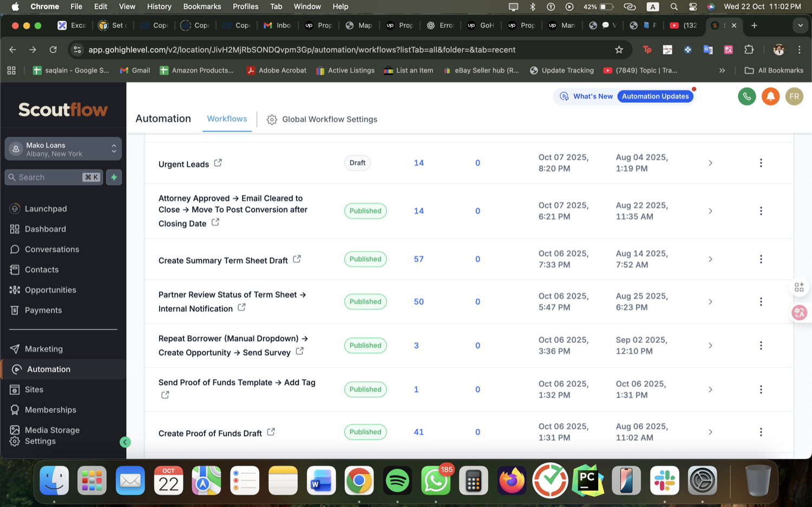Viewport: 812px width, 507px height.
Task: Open Spotify from the dock
Action: tap(397, 480)
